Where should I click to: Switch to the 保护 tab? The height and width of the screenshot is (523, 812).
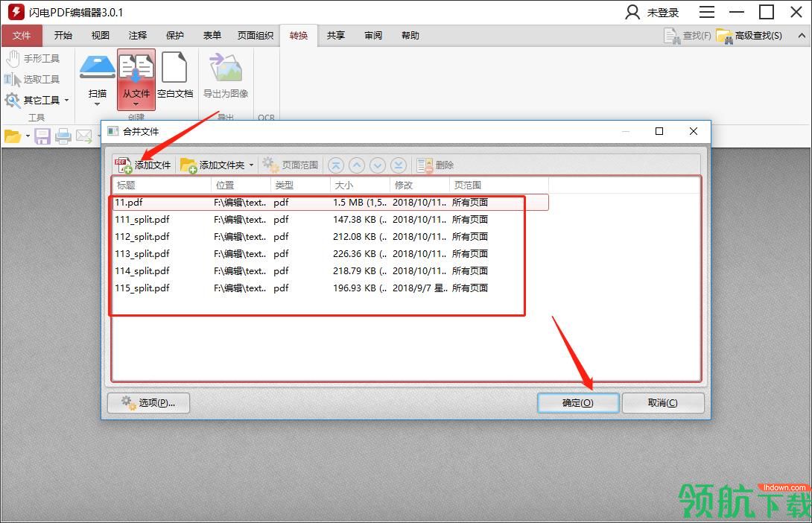point(175,36)
